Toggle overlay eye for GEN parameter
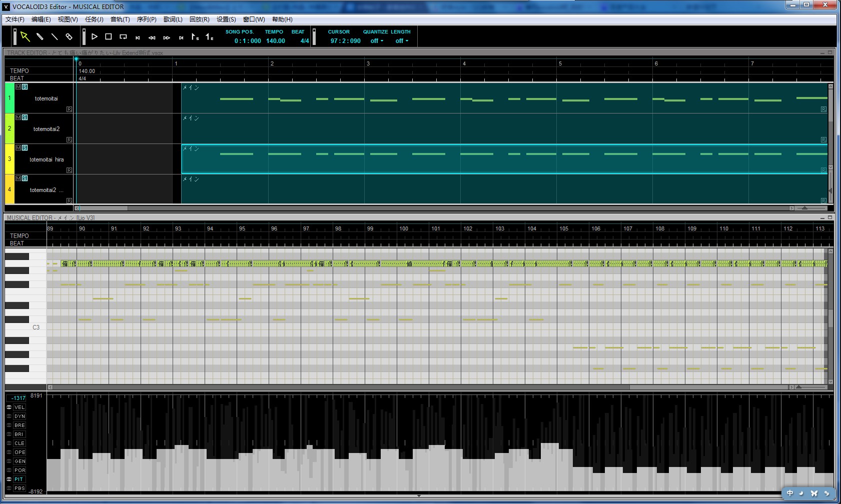The image size is (841, 504). click(9, 461)
